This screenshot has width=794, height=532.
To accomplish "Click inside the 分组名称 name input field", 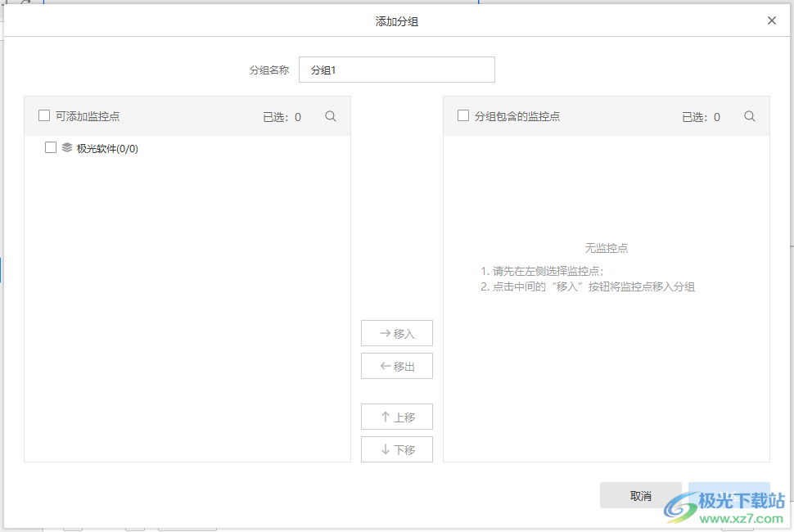I will pos(397,70).
